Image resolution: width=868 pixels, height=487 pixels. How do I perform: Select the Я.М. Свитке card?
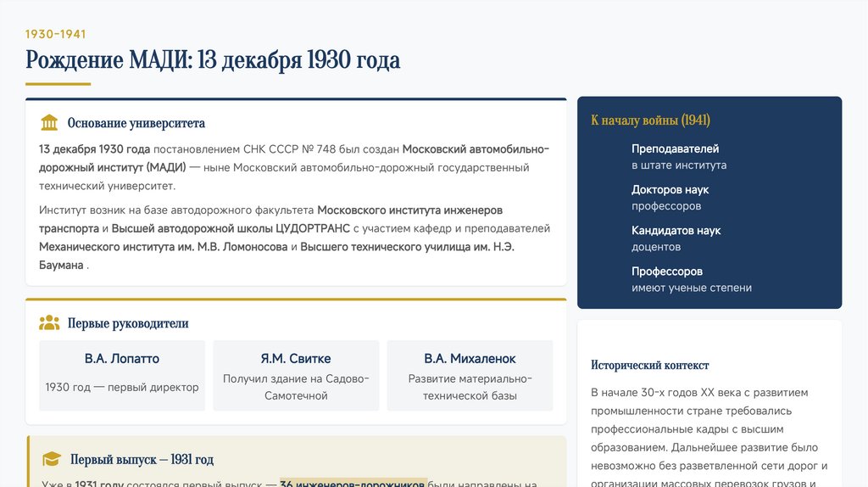[x=296, y=376]
